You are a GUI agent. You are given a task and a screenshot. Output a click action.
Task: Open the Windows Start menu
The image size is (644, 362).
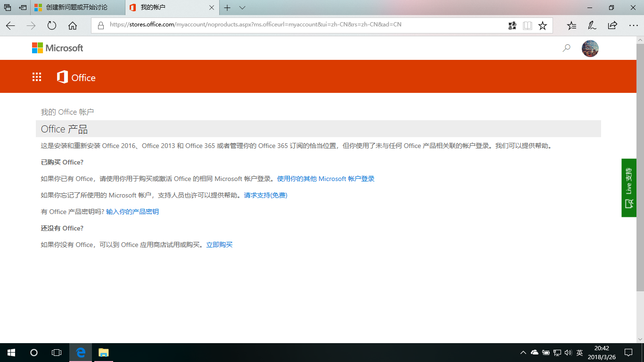(11, 353)
